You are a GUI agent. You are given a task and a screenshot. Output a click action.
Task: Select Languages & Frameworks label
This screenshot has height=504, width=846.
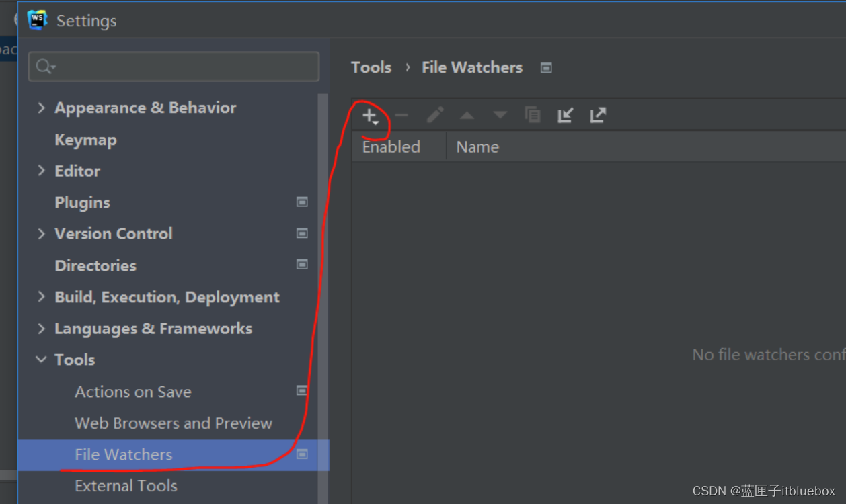pyautogui.click(x=153, y=329)
